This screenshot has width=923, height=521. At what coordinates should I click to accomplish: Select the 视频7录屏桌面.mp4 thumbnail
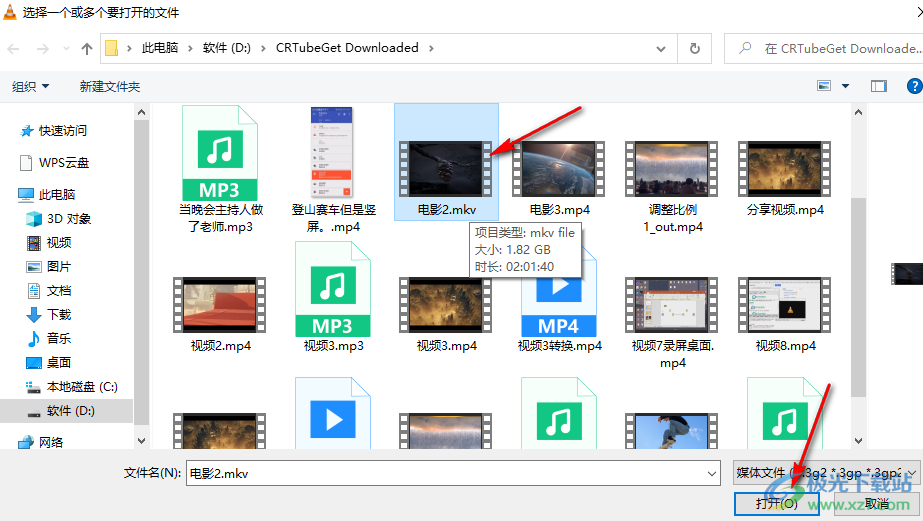672,305
